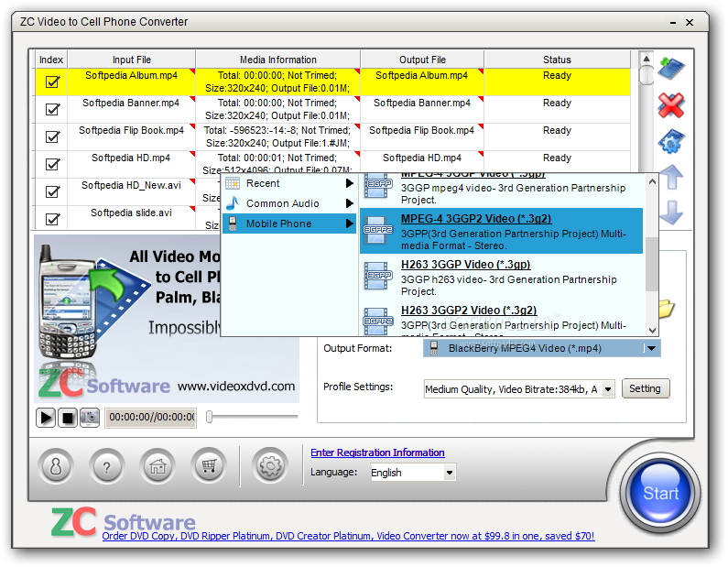728x567 pixels.
Task: Open the Language dropdown
Action: [449, 473]
